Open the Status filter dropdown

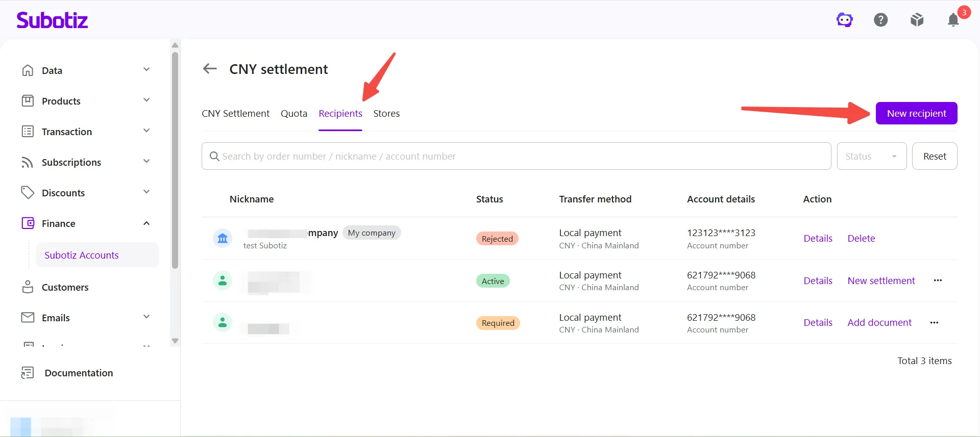tap(871, 156)
